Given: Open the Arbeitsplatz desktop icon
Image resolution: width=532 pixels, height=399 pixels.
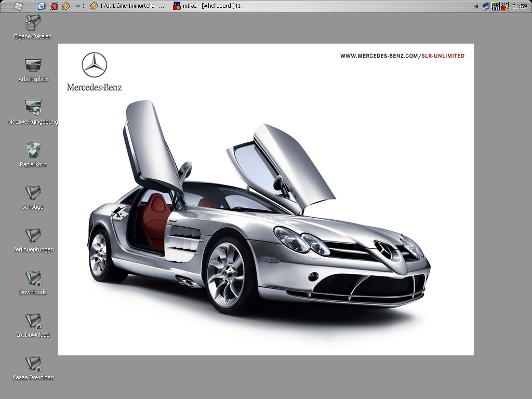Looking at the screenshot, I should click(x=33, y=66).
